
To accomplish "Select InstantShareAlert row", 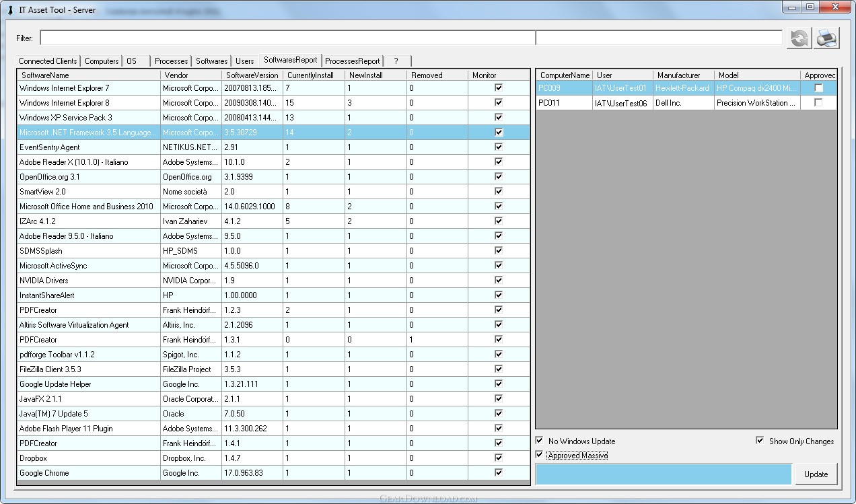I will (273, 295).
